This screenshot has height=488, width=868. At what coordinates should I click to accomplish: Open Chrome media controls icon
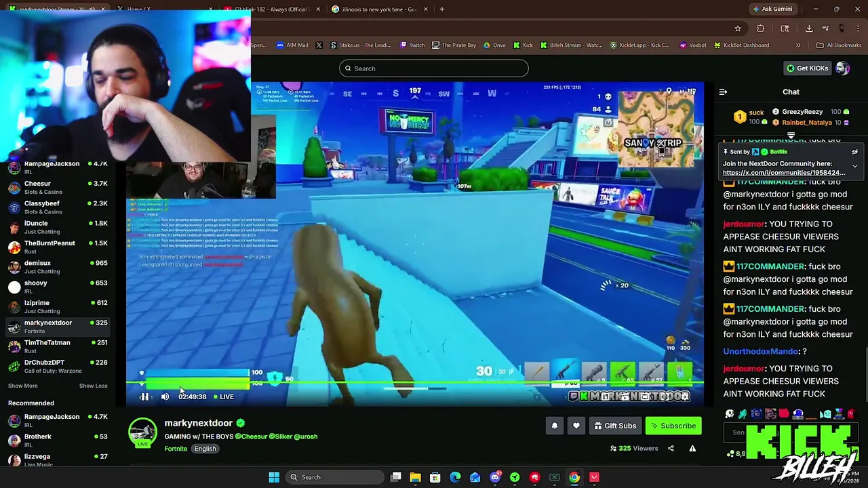(825, 28)
